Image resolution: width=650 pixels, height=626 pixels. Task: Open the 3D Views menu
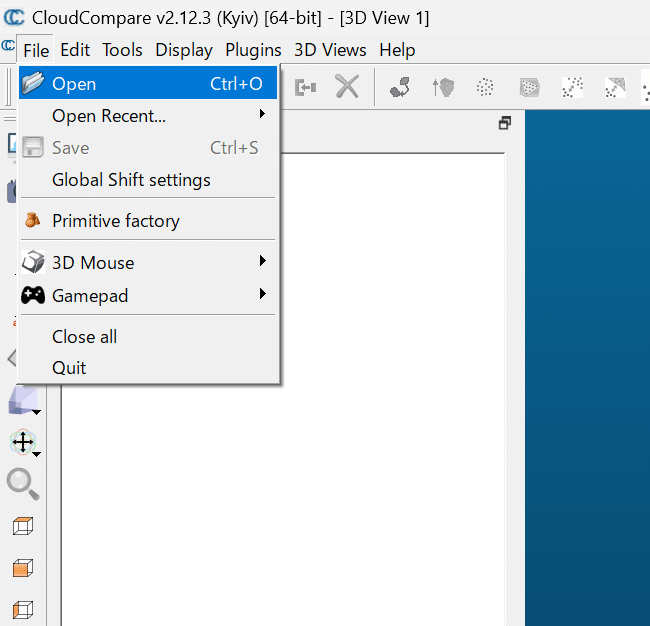(x=330, y=50)
